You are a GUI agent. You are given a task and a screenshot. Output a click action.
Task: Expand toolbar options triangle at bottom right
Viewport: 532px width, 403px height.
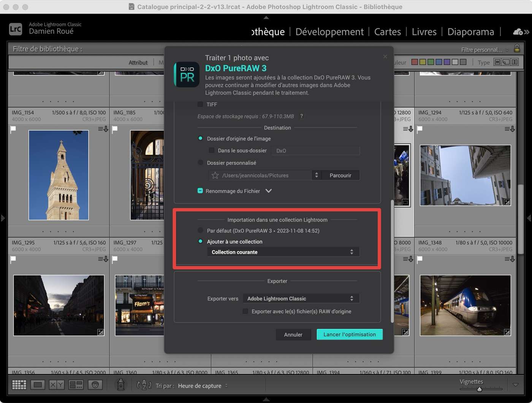point(515,385)
